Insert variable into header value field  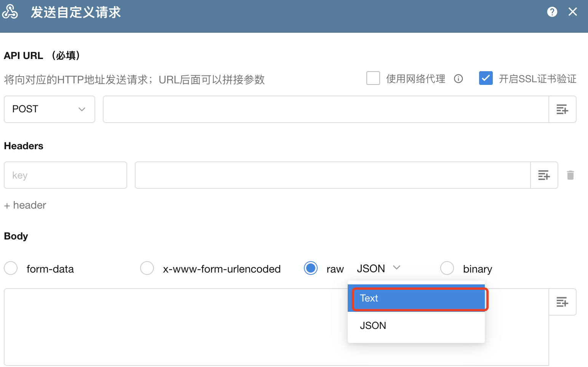coord(544,175)
